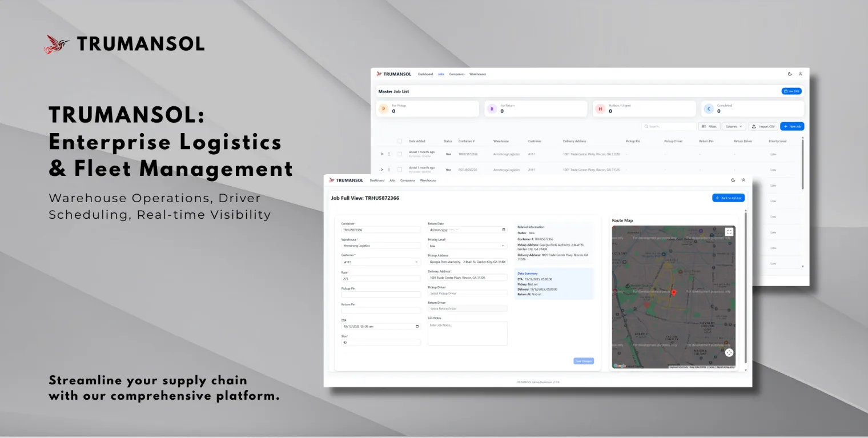Open the Select Pickup Driver dropdown
This screenshot has height=438, width=868.
(x=467, y=293)
